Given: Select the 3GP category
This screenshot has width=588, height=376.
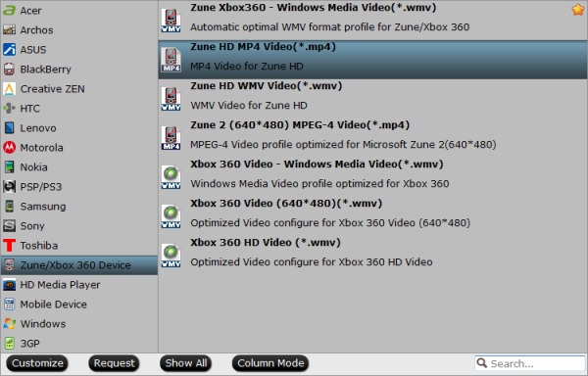Looking at the screenshot, I should [79, 343].
